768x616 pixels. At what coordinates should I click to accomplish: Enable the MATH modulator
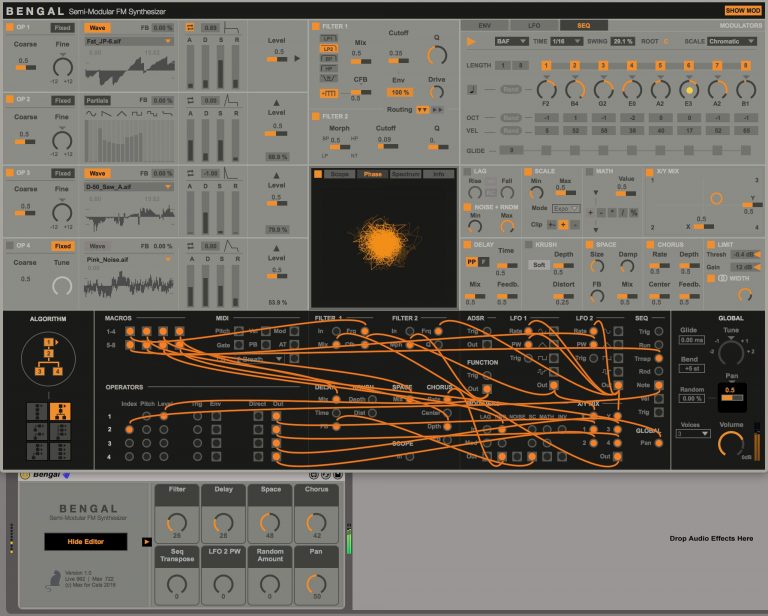(589, 171)
